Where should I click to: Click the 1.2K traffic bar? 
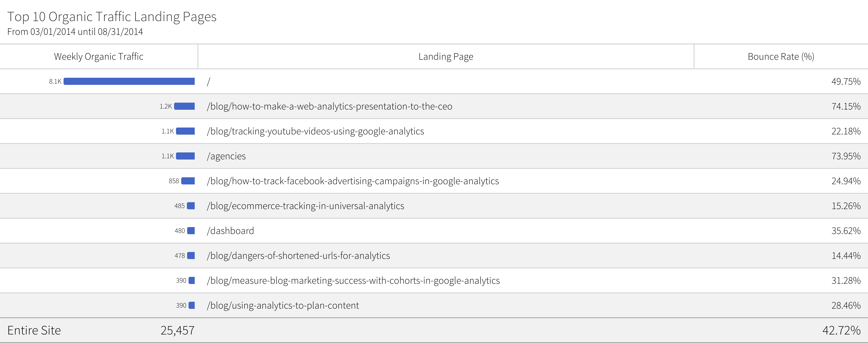[x=184, y=106]
